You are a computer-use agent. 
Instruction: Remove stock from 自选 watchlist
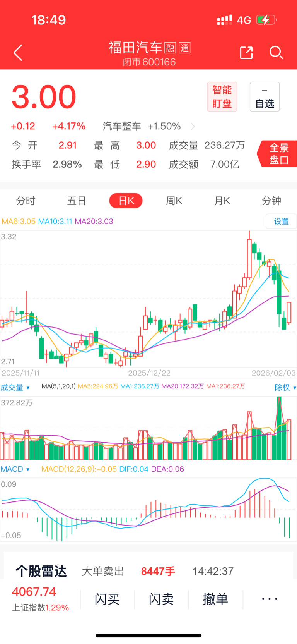(x=265, y=97)
